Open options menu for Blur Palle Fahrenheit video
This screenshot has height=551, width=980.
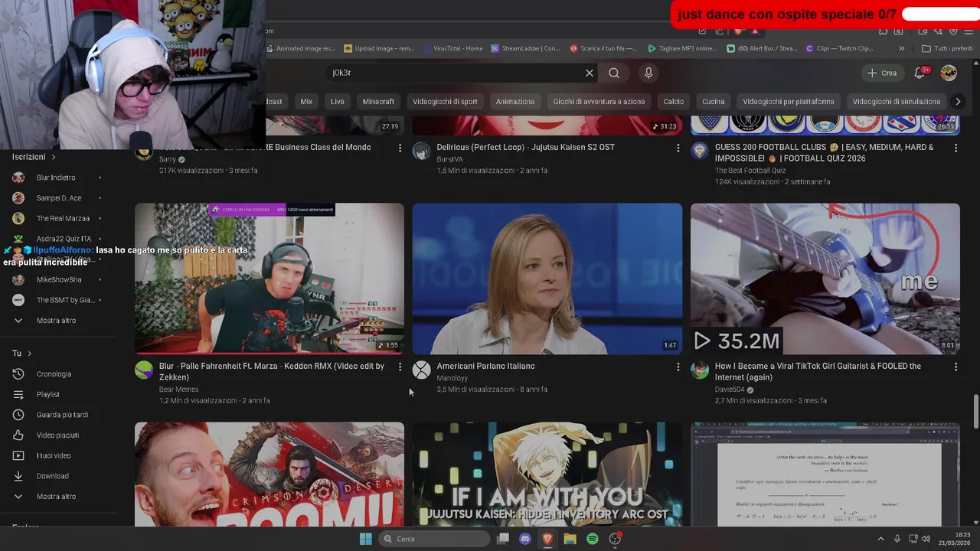(400, 367)
